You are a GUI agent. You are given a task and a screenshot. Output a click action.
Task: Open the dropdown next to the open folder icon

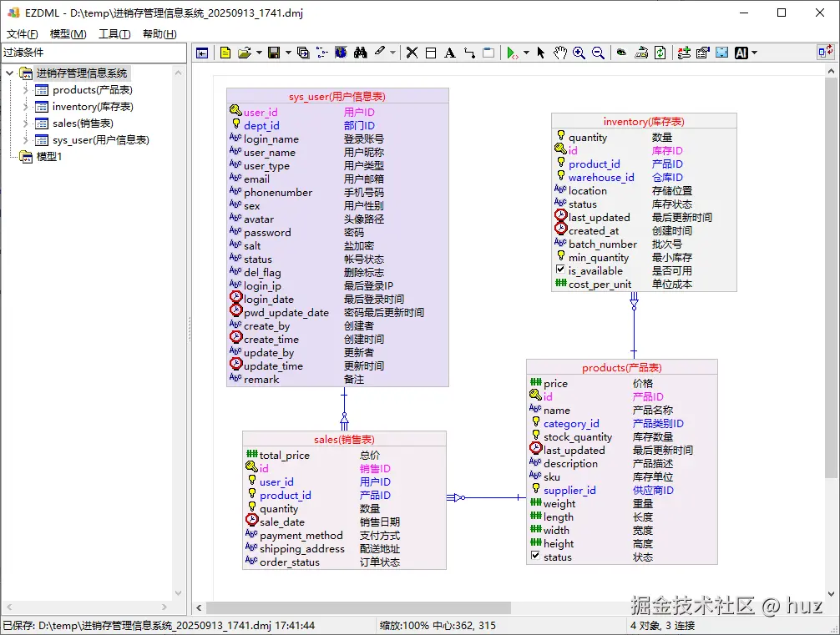(x=260, y=53)
